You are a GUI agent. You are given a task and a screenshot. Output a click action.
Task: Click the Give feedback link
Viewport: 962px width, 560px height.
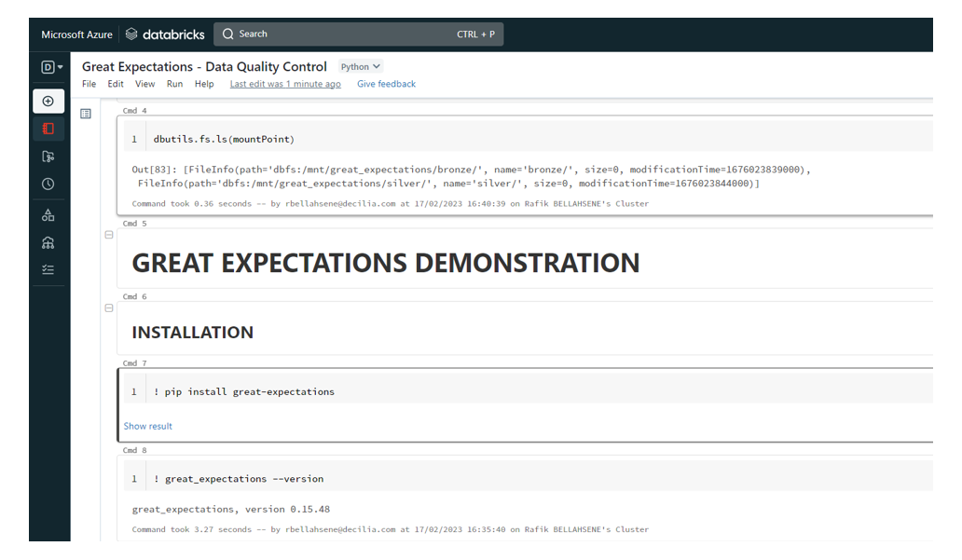387,84
